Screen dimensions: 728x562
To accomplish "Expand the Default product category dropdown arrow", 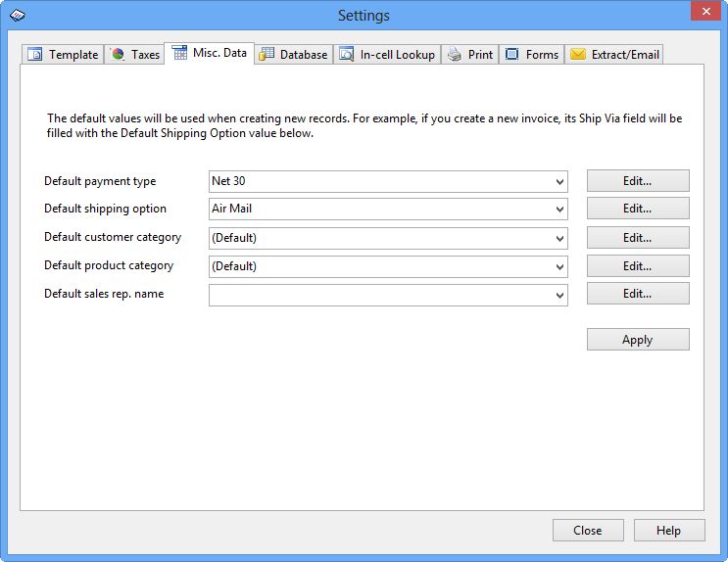I will click(x=559, y=267).
